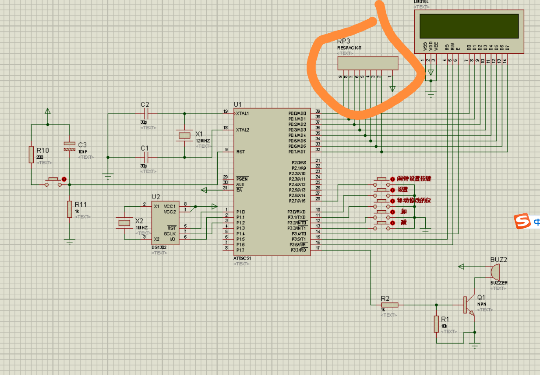
Task: Click the RP3 resistor pack body
Action: click(x=368, y=63)
